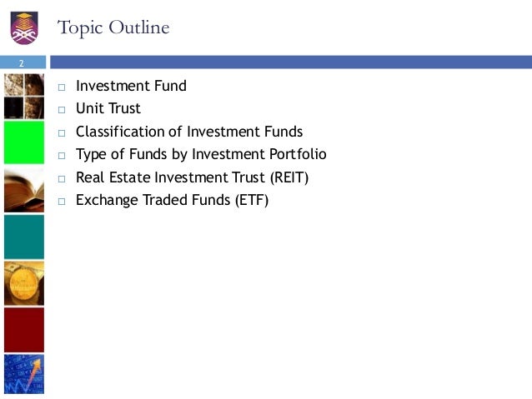Click Real Estate Investment Trust (REIT) text

tap(193, 177)
